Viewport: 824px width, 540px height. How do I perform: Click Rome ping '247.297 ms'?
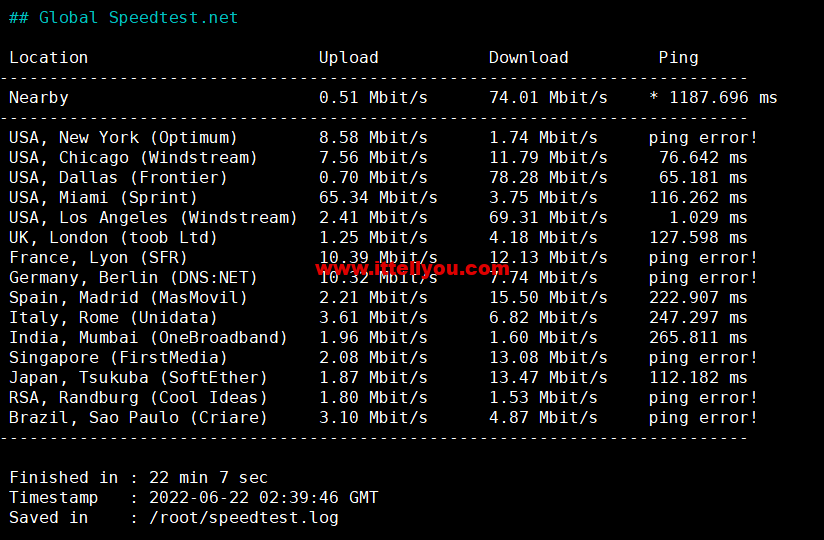pos(698,317)
